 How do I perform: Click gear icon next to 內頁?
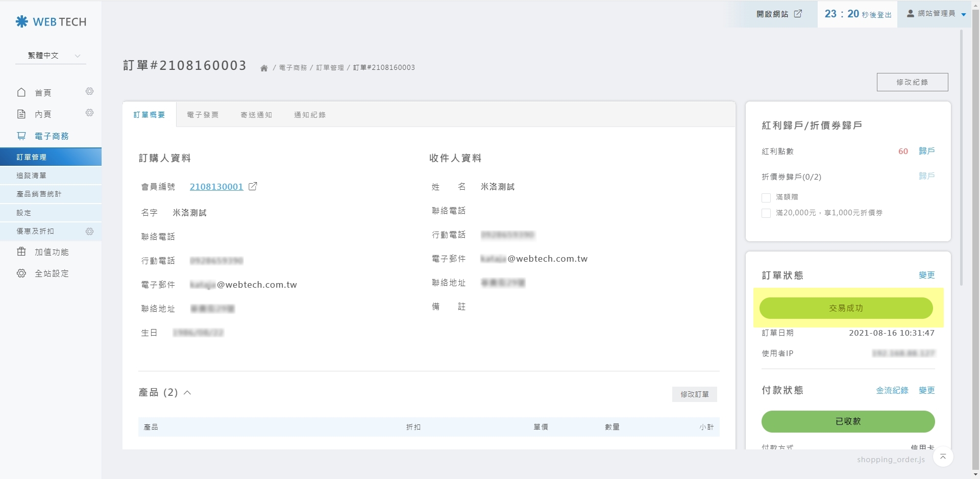click(90, 113)
